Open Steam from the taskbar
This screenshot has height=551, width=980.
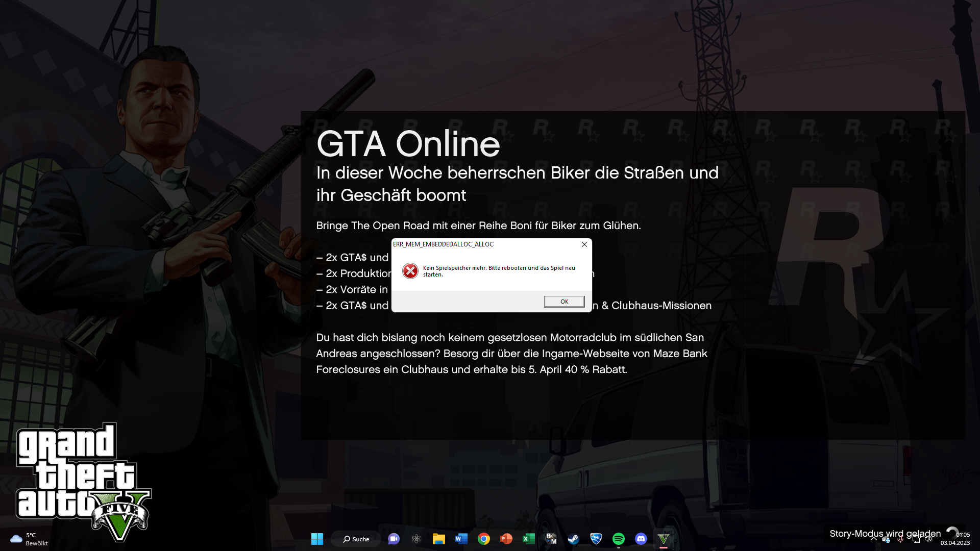coord(574,539)
